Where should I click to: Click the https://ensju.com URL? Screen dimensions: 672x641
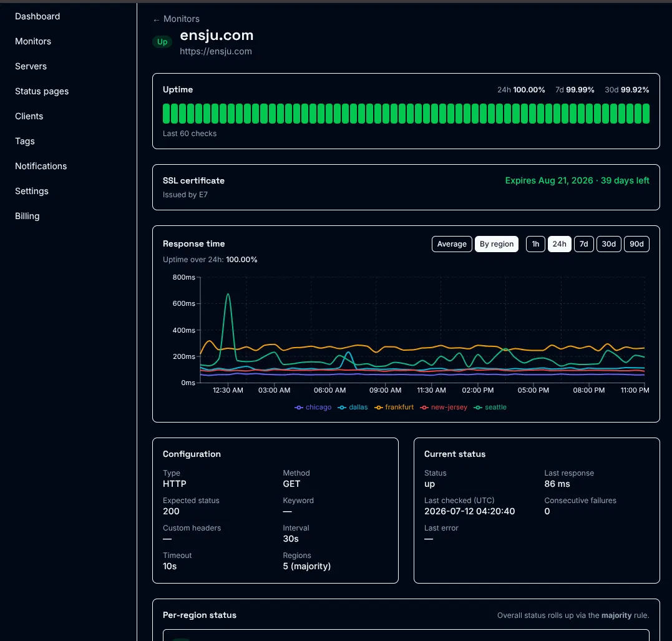pos(215,51)
